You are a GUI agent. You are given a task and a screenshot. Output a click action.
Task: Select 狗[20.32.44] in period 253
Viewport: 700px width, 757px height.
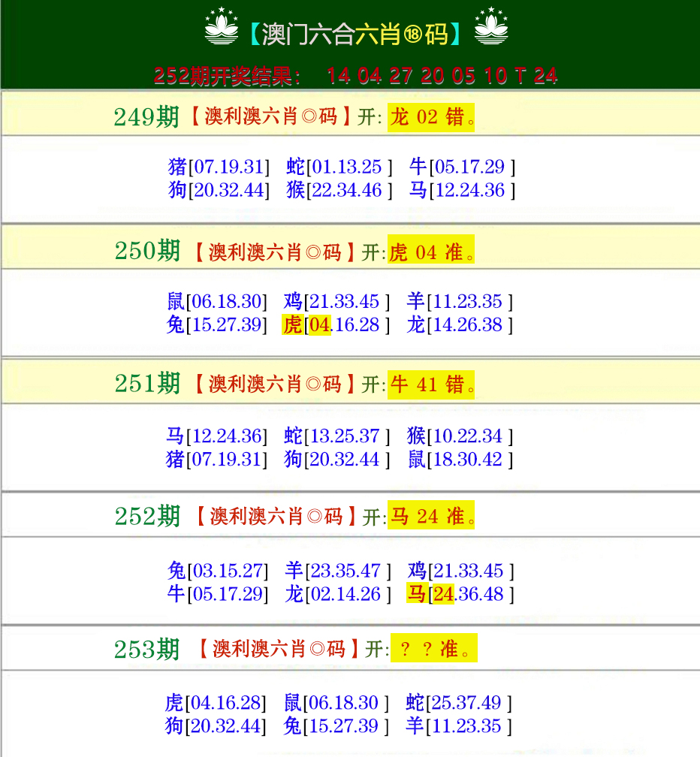(216, 725)
